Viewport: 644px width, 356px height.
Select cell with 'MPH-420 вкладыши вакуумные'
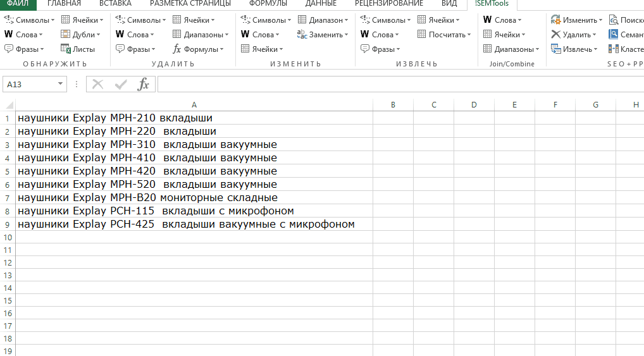pyautogui.click(x=194, y=171)
